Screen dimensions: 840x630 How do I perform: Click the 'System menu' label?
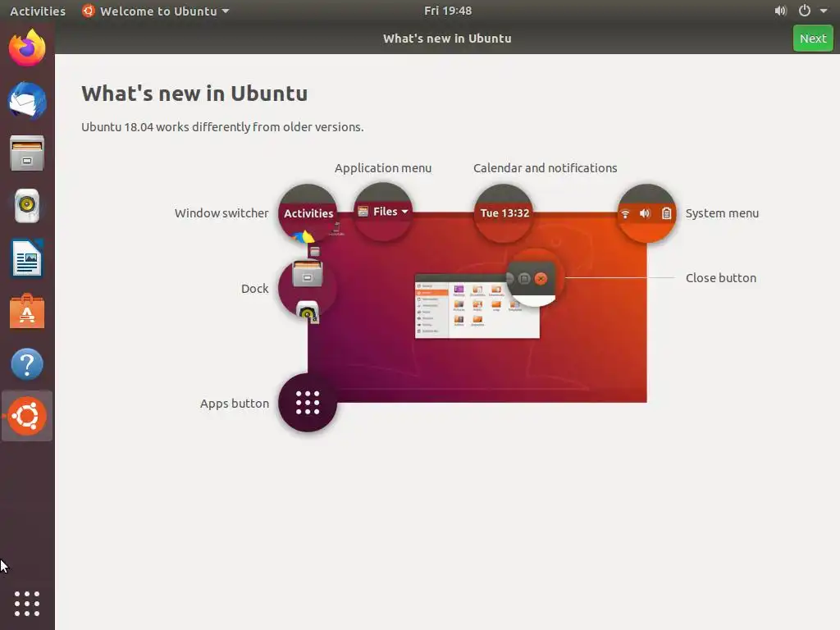tap(722, 213)
